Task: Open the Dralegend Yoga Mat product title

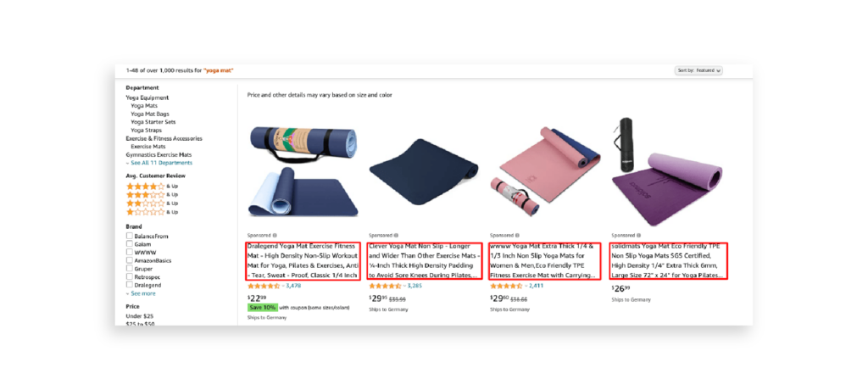Action: pos(303,261)
